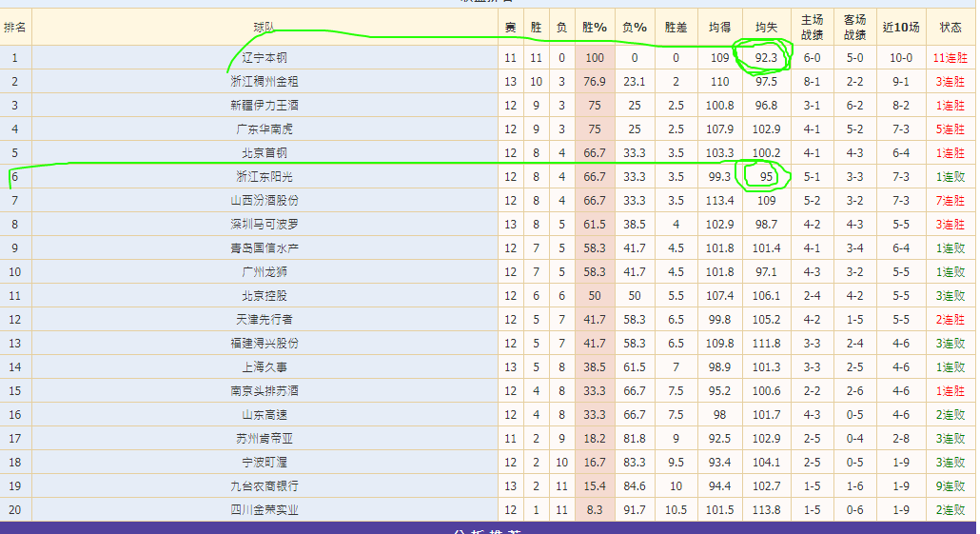The image size is (980, 534).
Task: Select team name 浙江东阳光
Action: pyautogui.click(x=265, y=176)
